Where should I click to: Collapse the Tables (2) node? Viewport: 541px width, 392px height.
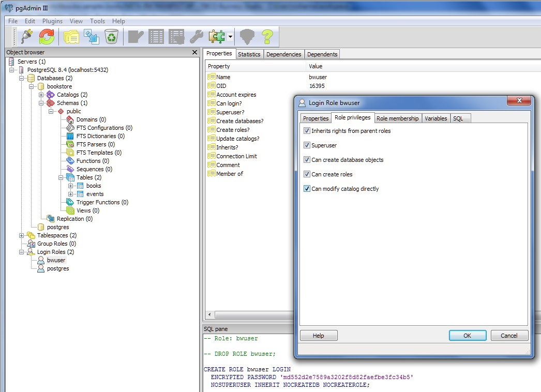61,178
